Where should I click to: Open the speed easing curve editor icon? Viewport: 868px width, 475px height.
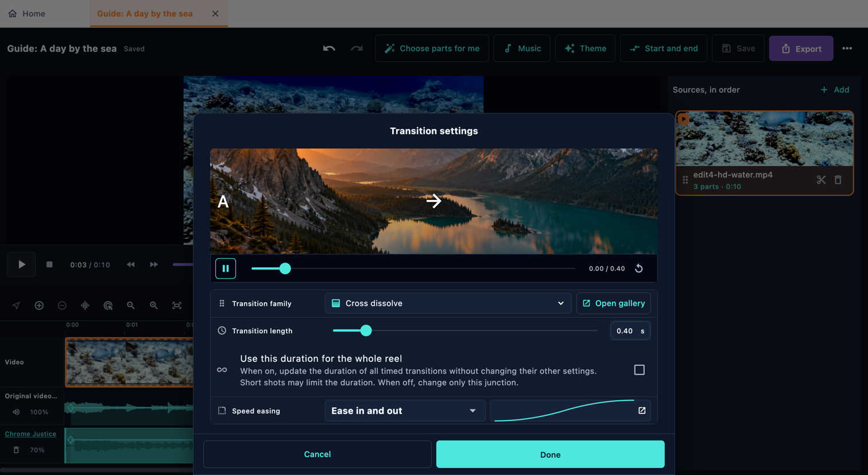pos(642,411)
